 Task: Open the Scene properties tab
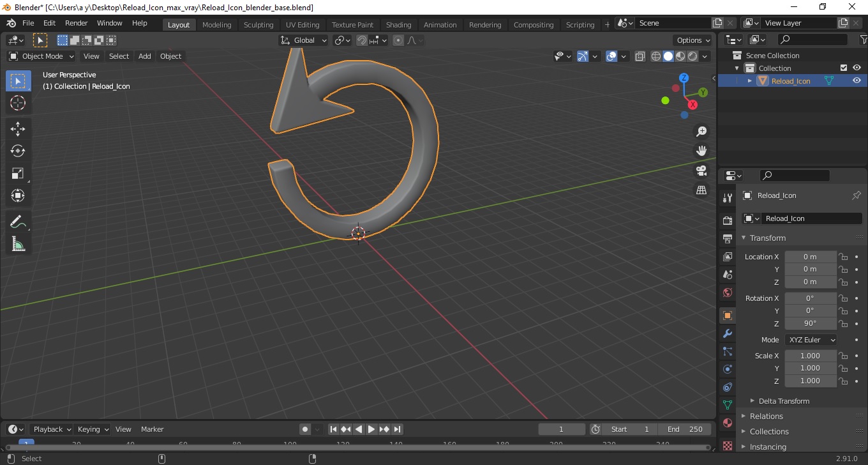point(727,275)
